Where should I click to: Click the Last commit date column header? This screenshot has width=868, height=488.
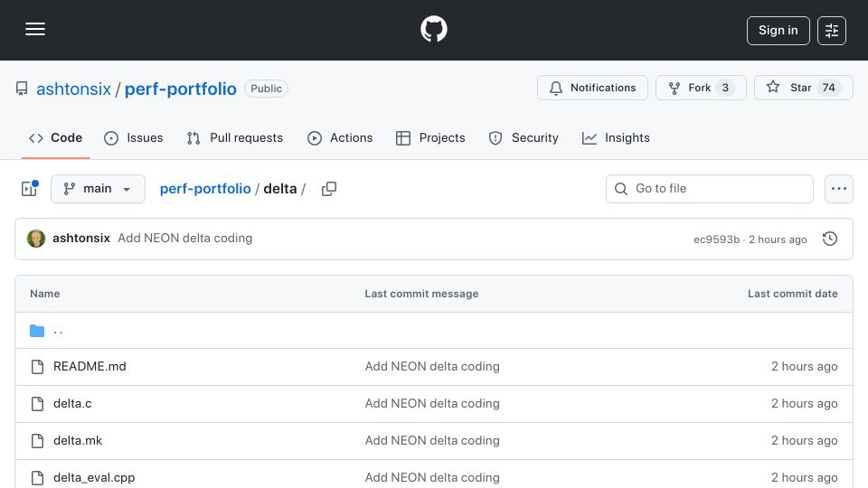[793, 294]
